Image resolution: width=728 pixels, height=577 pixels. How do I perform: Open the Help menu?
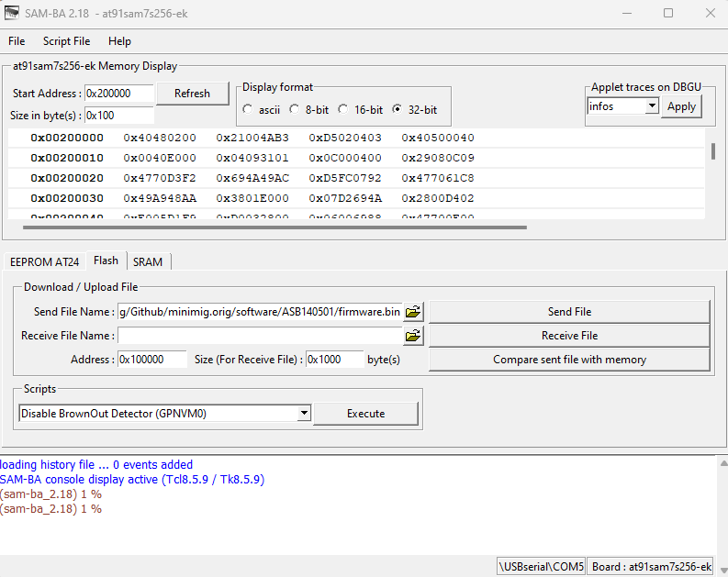119,41
